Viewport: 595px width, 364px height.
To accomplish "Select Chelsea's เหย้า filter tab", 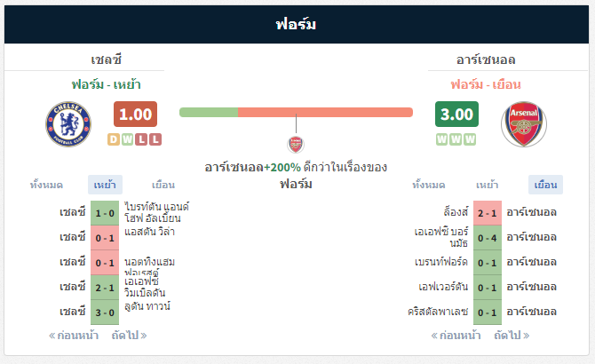I will (x=105, y=185).
